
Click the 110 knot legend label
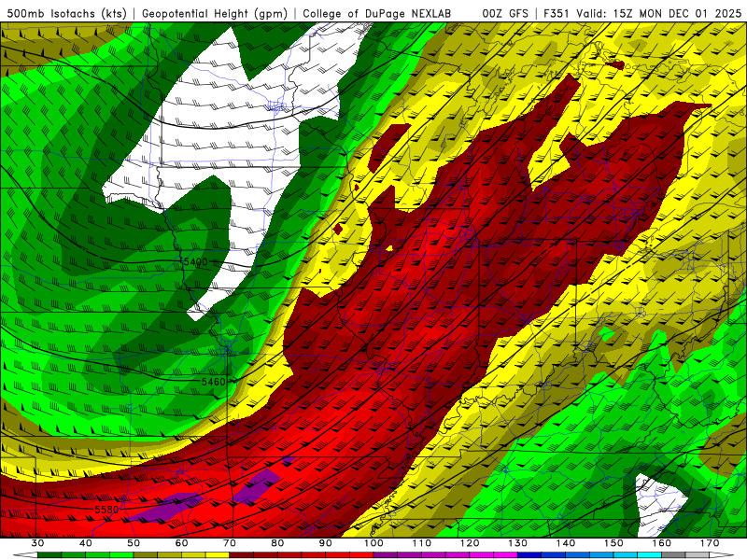[x=422, y=543]
